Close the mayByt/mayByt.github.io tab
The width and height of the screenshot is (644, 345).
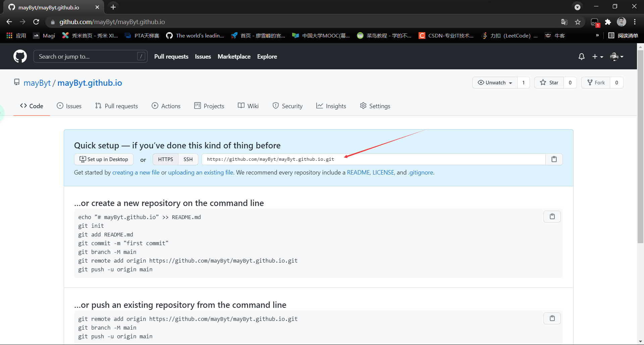[x=97, y=7]
